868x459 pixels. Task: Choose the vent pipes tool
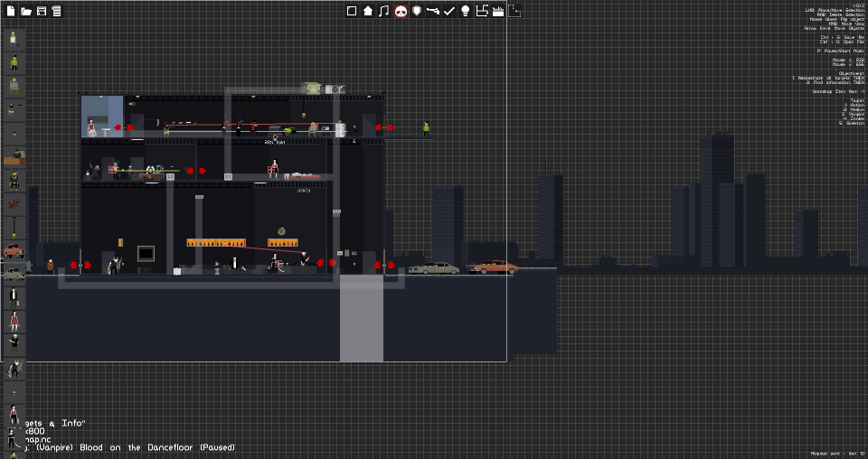coord(482,11)
